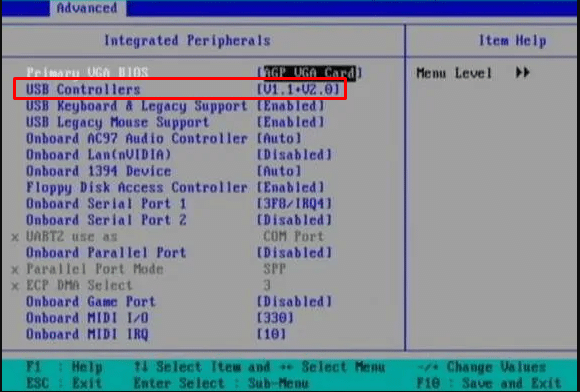Select Floppy Disk Access Controller
Image resolution: width=580 pixels, height=392 pixels.
click(x=136, y=187)
